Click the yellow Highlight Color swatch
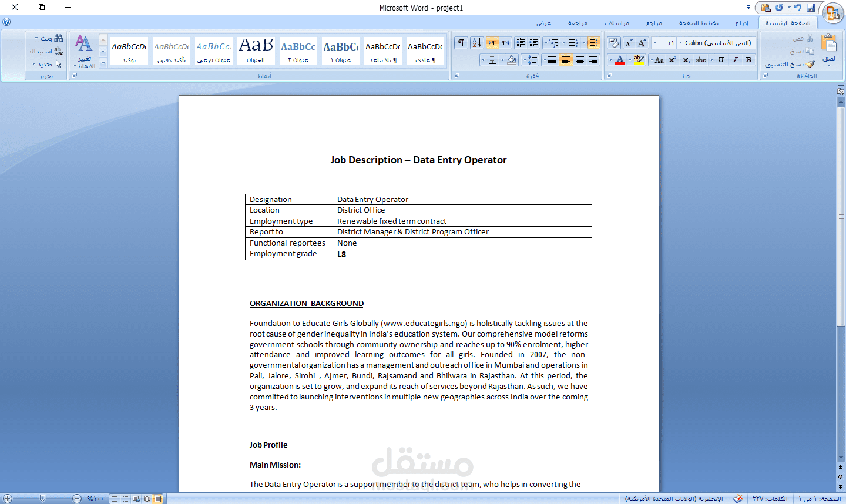Image resolution: width=846 pixels, height=504 pixels. (639, 60)
